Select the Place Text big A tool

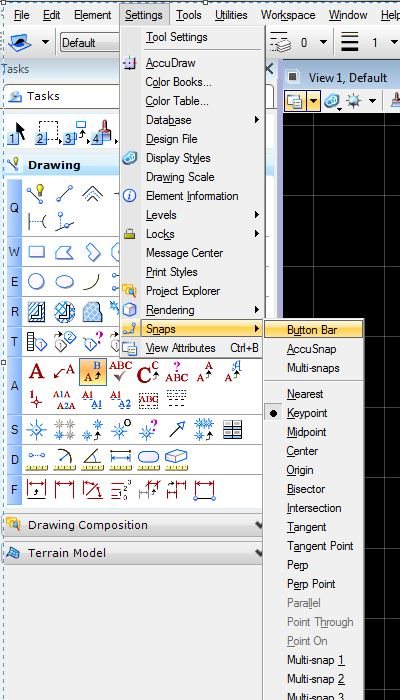pos(37,371)
